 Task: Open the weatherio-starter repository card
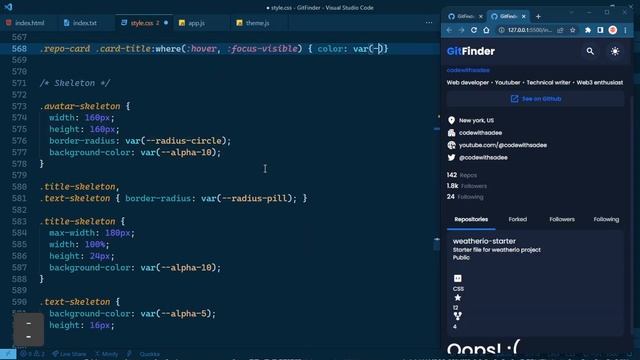[x=535, y=284]
